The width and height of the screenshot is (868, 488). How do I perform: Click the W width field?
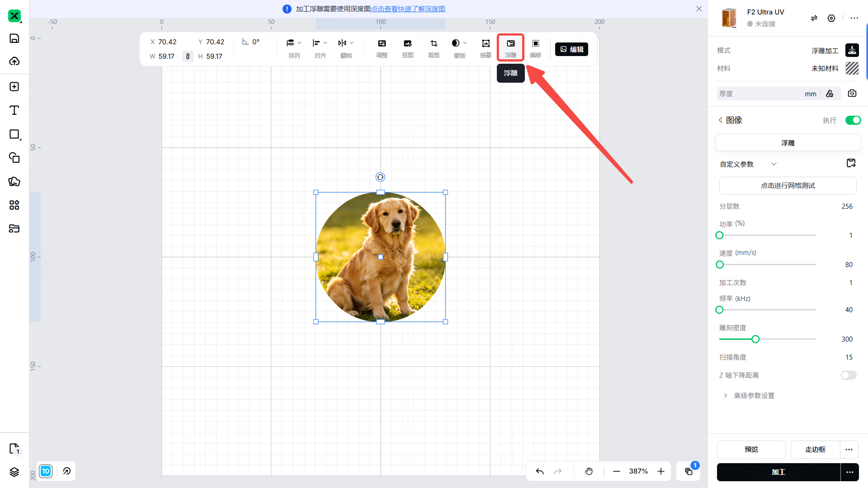click(166, 56)
